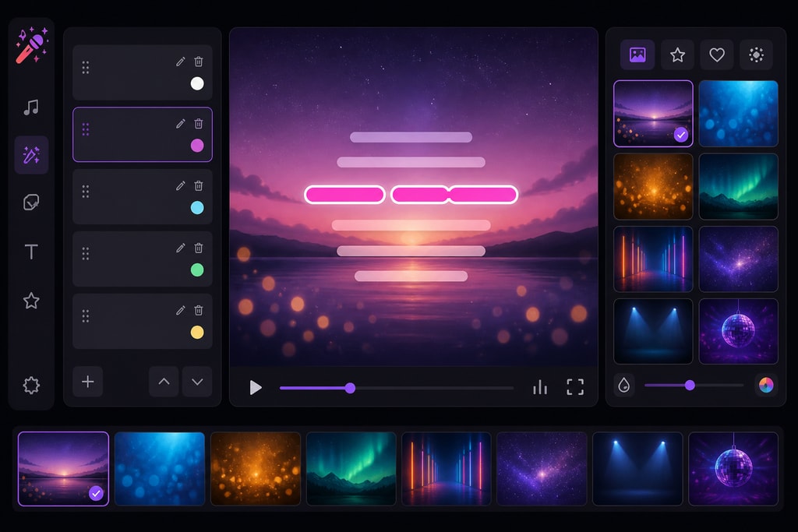The width and height of the screenshot is (798, 532).
Task: Select the magic wand effects tool
Action: [31, 155]
